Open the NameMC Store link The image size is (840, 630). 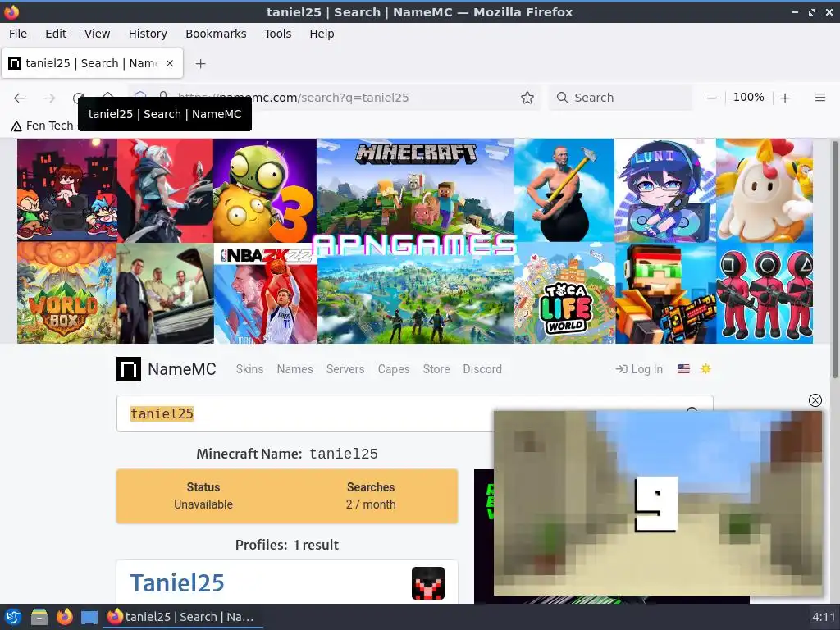pyautogui.click(x=436, y=369)
